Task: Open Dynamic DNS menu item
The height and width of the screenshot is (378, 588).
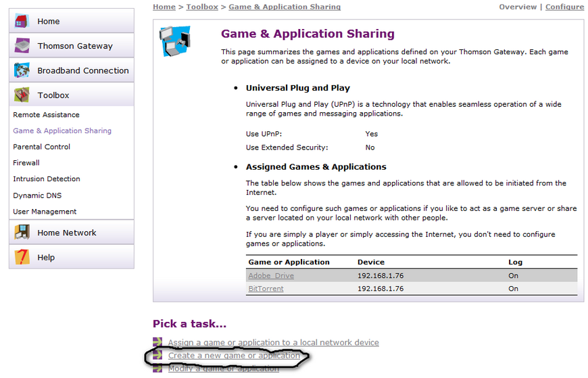Action: point(37,195)
